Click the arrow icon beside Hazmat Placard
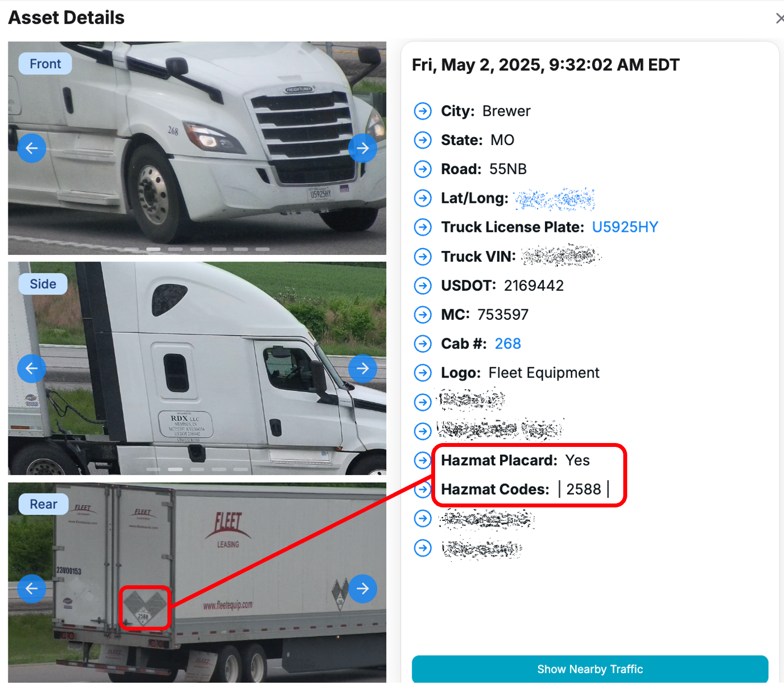The image size is (784, 690). tap(423, 460)
